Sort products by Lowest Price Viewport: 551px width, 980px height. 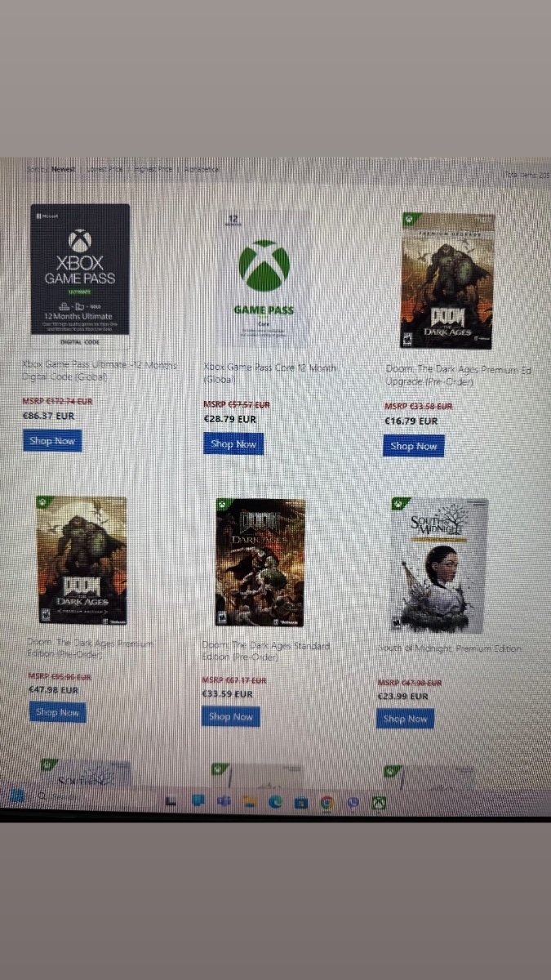click(x=105, y=169)
